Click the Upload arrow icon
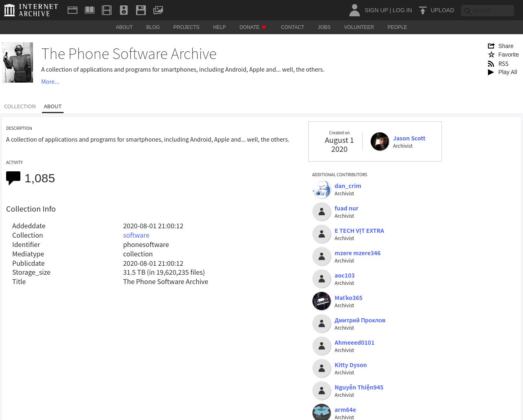 pyautogui.click(x=423, y=10)
